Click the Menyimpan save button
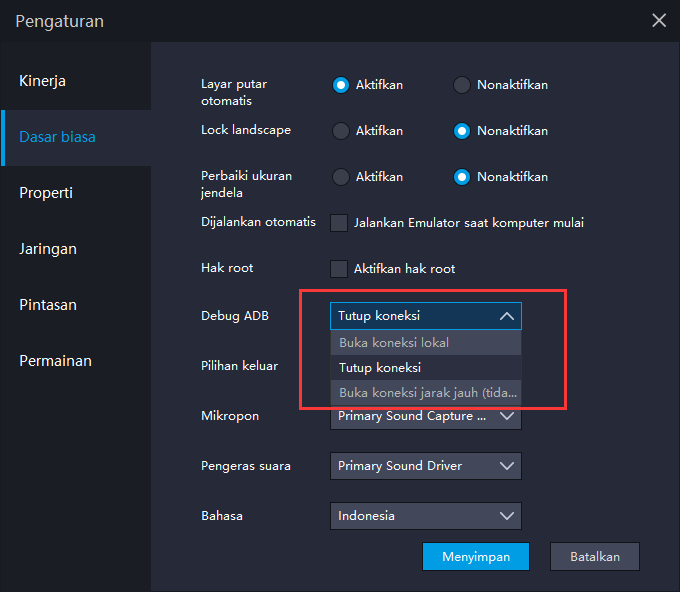680x592 pixels. pyautogui.click(x=476, y=556)
